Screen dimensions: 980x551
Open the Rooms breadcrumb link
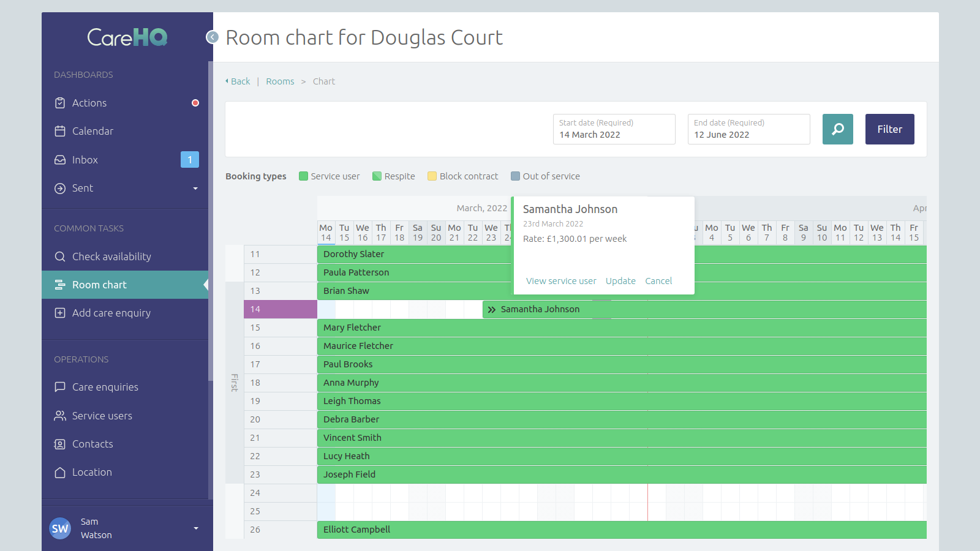[280, 81]
